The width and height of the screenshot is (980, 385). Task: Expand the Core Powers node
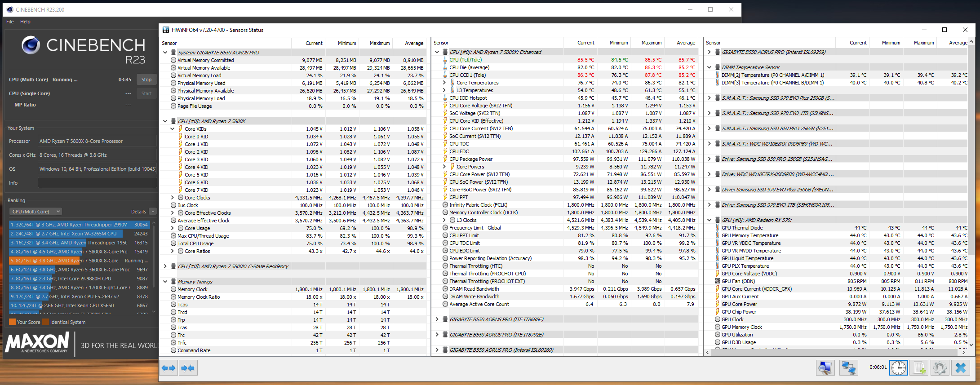click(444, 167)
